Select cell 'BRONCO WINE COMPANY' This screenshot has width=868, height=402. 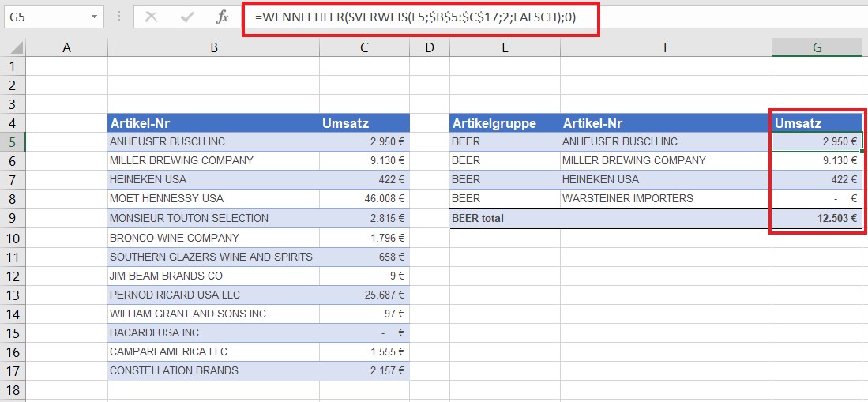point(214,238)
